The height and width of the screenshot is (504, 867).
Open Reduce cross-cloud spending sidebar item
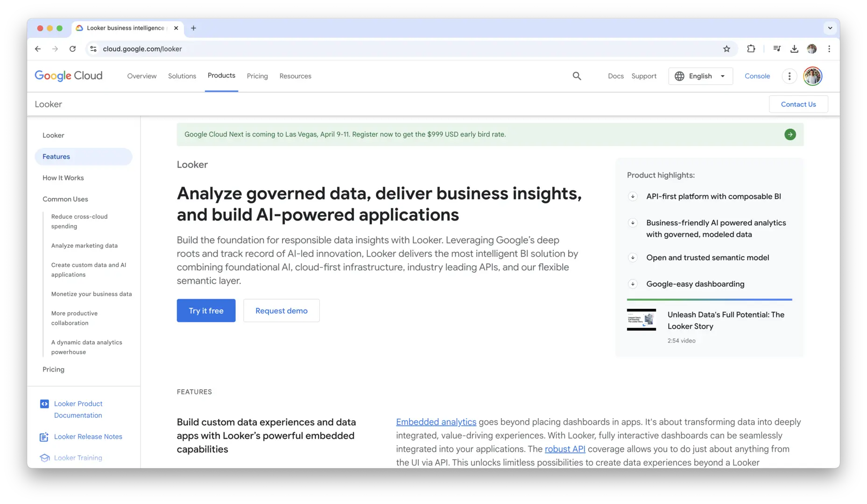pos(79,222)
